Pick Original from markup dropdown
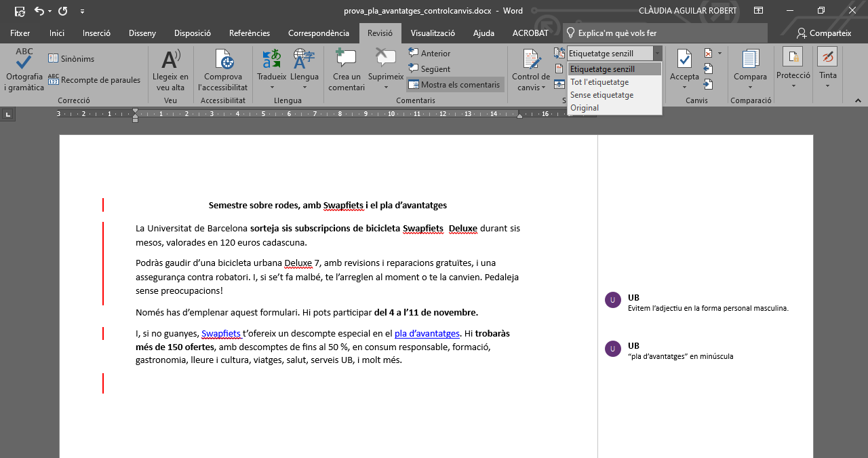 (585, 108)
